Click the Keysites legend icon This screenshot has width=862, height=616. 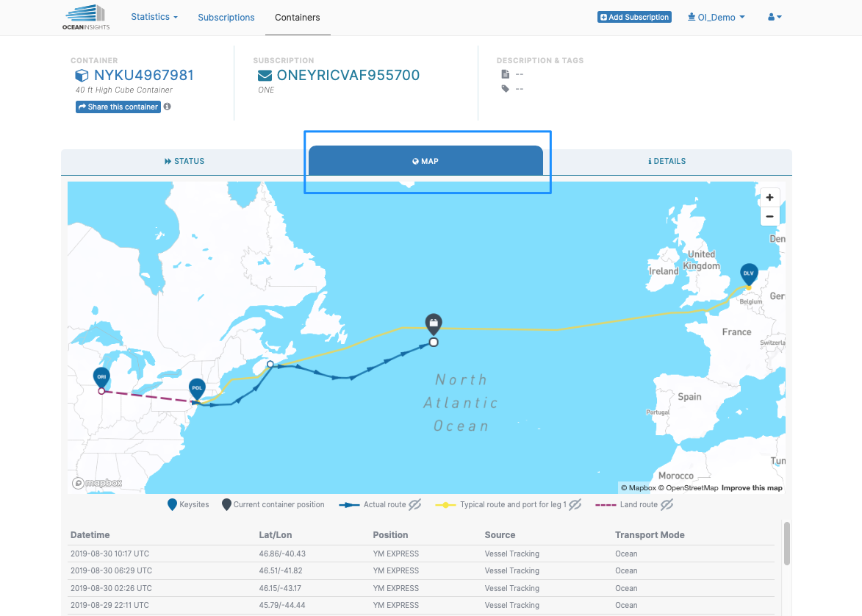(x=172, y=504)
